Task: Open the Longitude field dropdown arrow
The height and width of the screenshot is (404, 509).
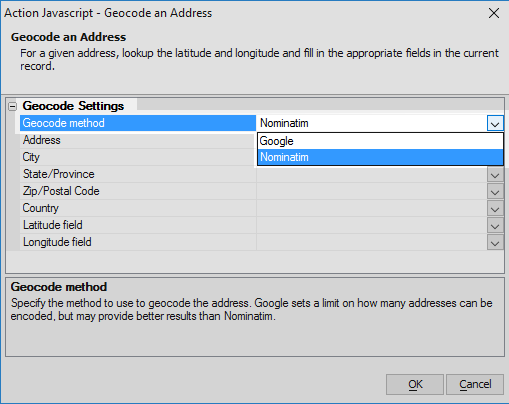Action: pos(495,243)
